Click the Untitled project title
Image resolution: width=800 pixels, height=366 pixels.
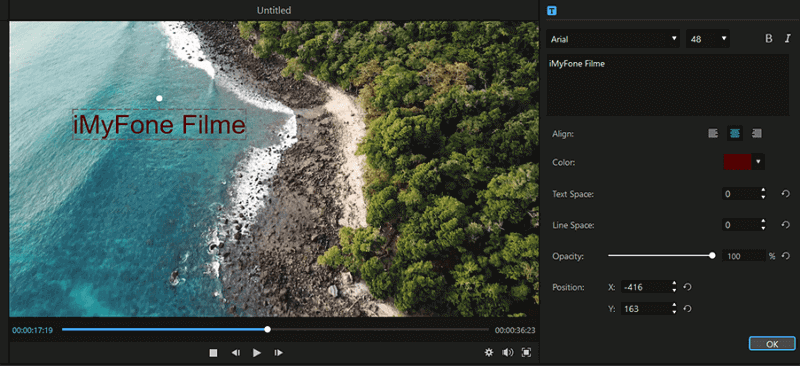pos(274,10)
